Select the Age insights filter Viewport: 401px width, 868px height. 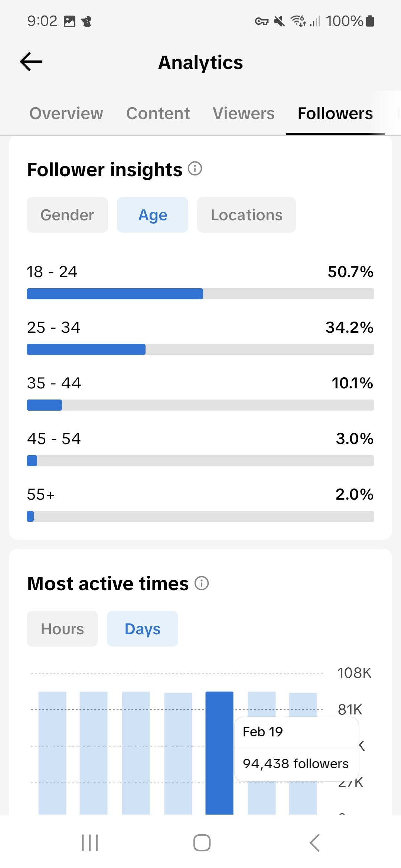[153, 215]
